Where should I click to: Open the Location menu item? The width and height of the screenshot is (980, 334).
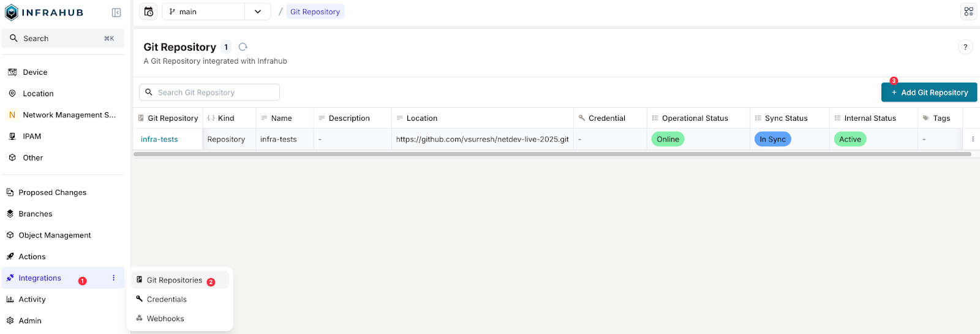(x=63, y=94)
